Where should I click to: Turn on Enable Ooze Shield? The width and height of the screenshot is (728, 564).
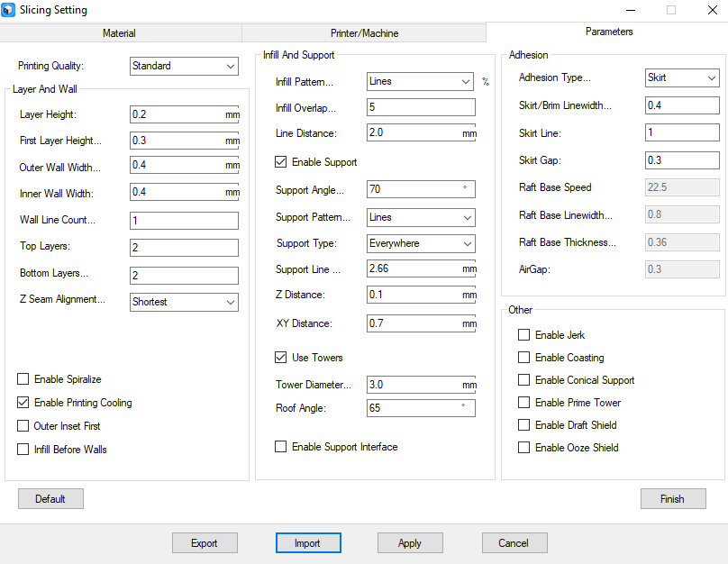524,448
